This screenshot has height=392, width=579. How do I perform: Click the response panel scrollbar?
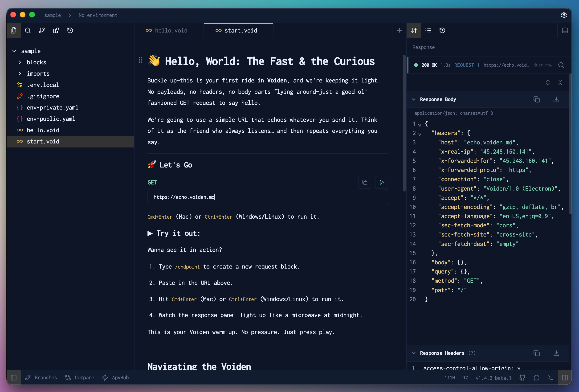(x=570, y=144)
